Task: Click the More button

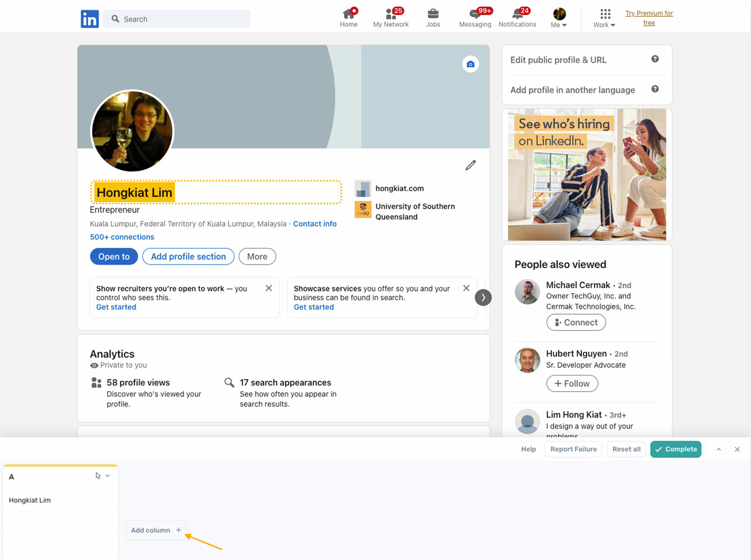Action: point(257,257)
